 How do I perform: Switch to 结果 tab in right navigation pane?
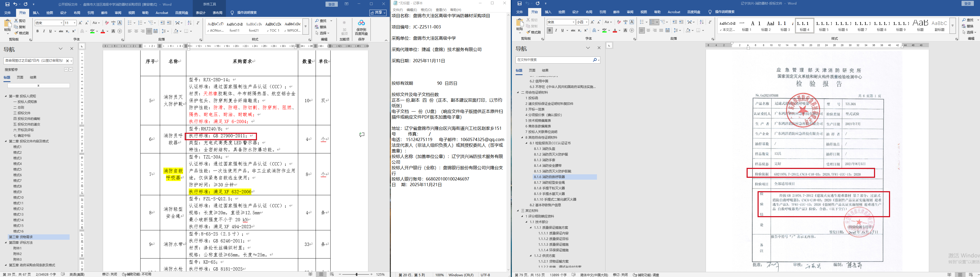pos(545,71)
